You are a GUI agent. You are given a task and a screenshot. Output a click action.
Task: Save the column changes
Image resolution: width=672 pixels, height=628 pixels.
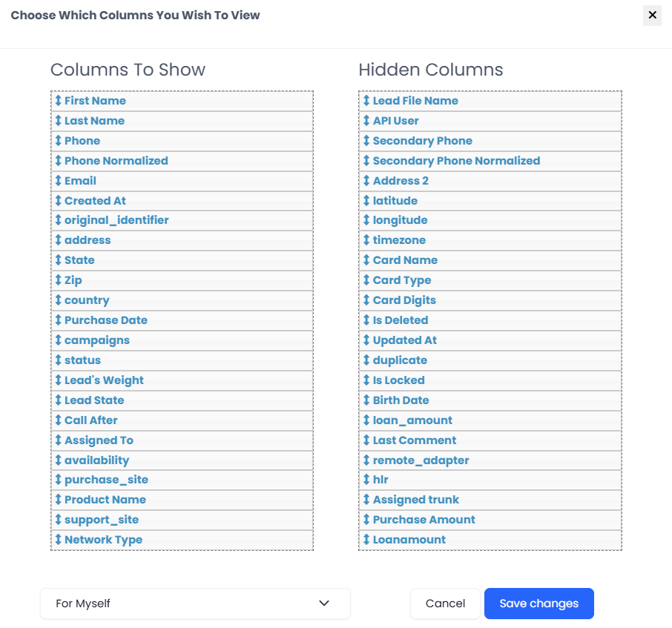[x=538, y=604]
